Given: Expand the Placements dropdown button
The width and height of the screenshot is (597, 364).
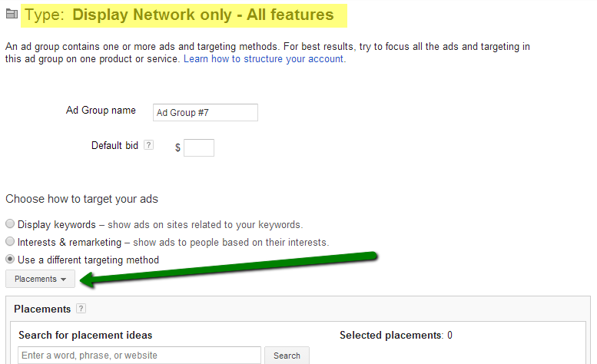Looking at the screenshot, I should pyautogui.click(x=41, y=279).
